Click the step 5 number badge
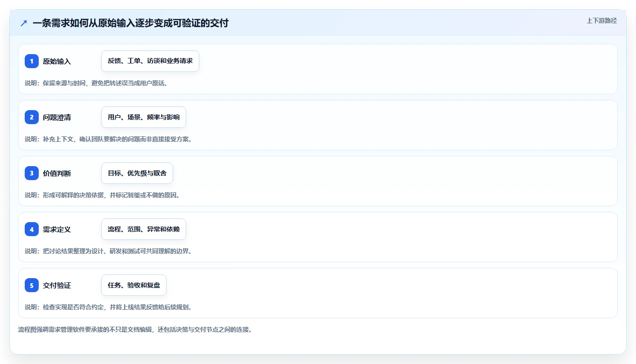Image resolution: width=636 pixels, height=364 pixels. [32, 285]
